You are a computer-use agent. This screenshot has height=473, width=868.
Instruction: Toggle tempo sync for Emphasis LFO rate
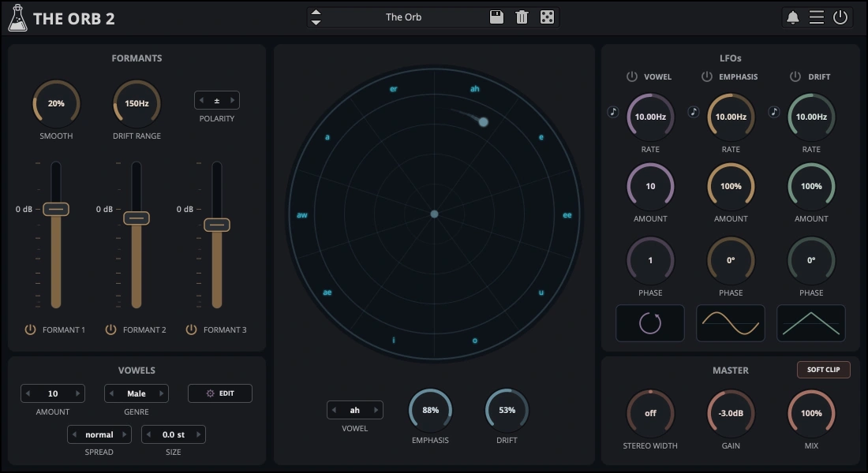click(x=693, y=112)
